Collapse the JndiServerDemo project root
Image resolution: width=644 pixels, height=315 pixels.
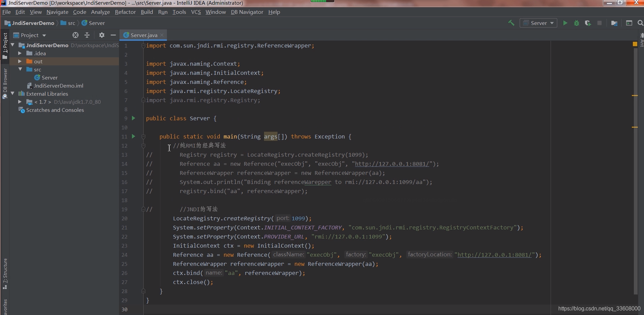pos(12,45)
